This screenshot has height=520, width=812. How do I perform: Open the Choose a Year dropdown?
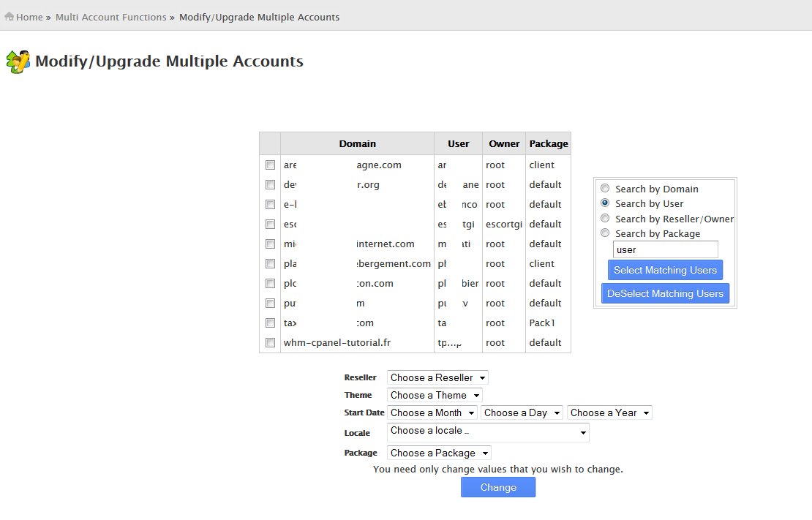point(609,412)
